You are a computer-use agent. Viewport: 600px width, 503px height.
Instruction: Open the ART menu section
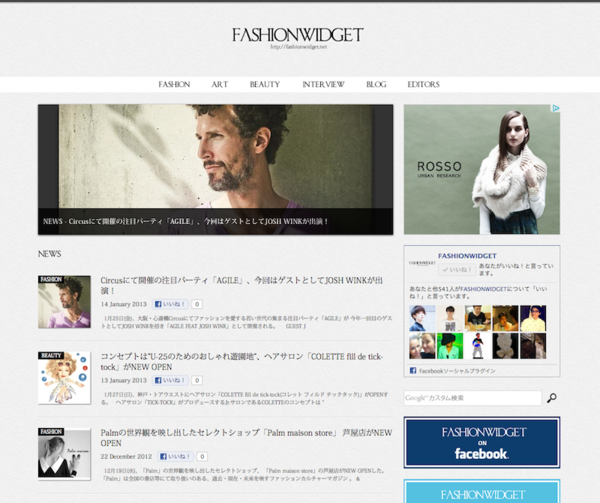220,84
